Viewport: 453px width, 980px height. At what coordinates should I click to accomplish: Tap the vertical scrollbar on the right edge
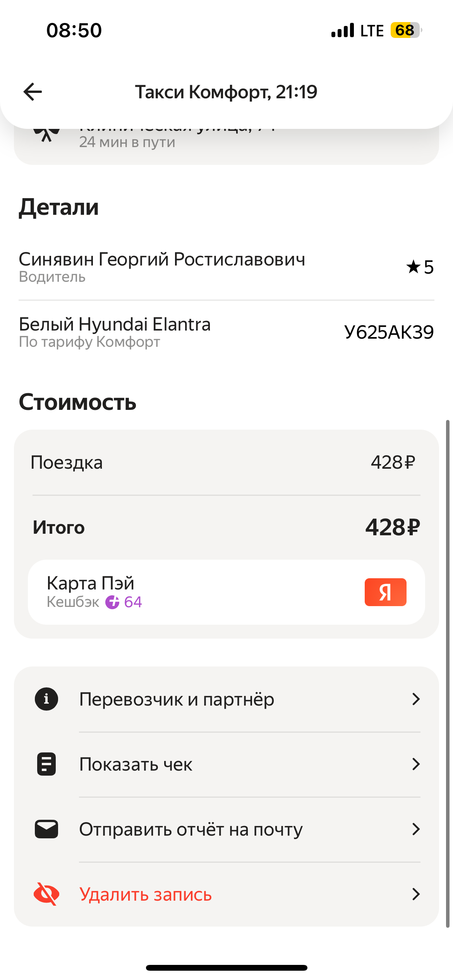pos(448,673)
